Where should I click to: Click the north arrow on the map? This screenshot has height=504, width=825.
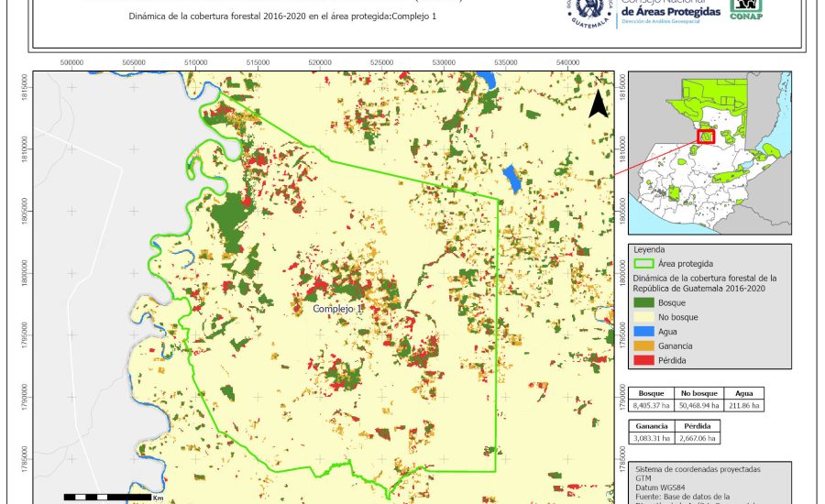[598, 104]
